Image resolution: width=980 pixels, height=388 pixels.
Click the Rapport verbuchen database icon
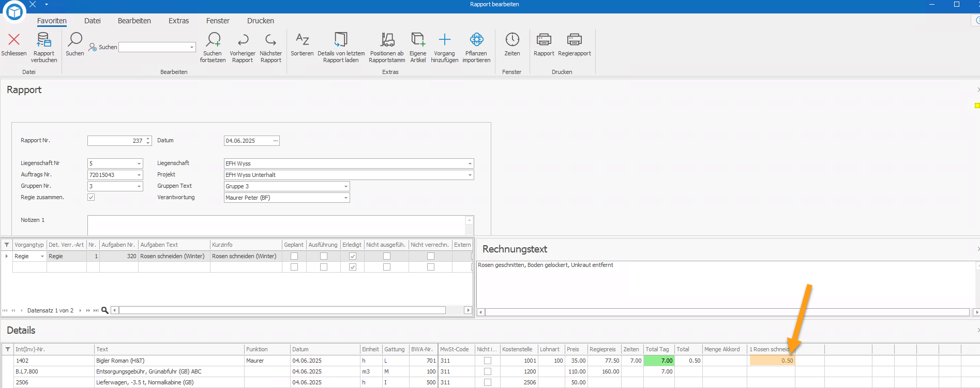click(x=44, y=39)
